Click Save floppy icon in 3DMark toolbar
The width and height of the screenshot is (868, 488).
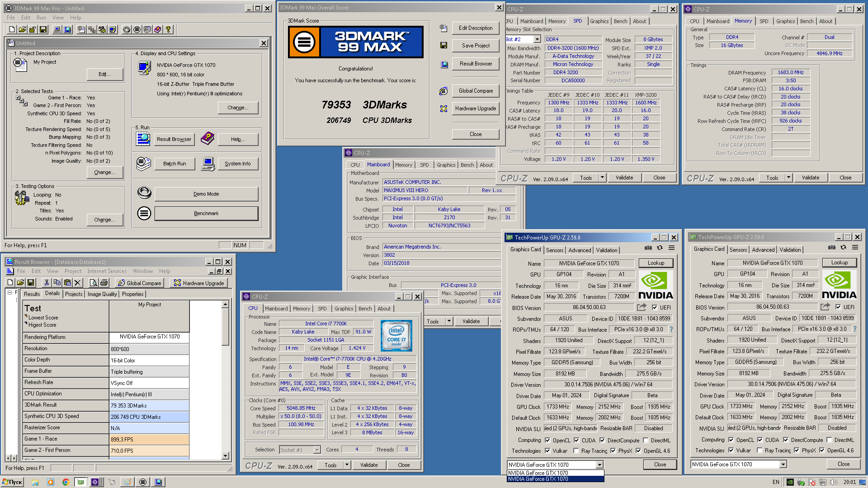(x=43, y=29)
